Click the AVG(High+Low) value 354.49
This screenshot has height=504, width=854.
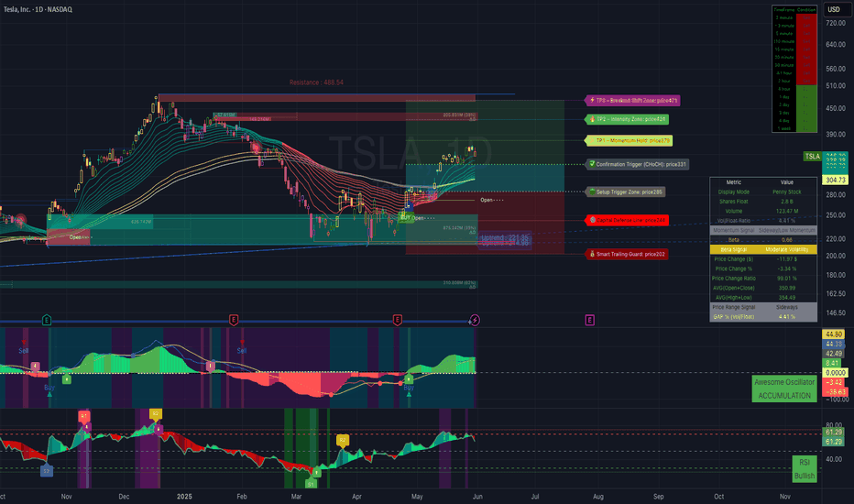(786, 298)
